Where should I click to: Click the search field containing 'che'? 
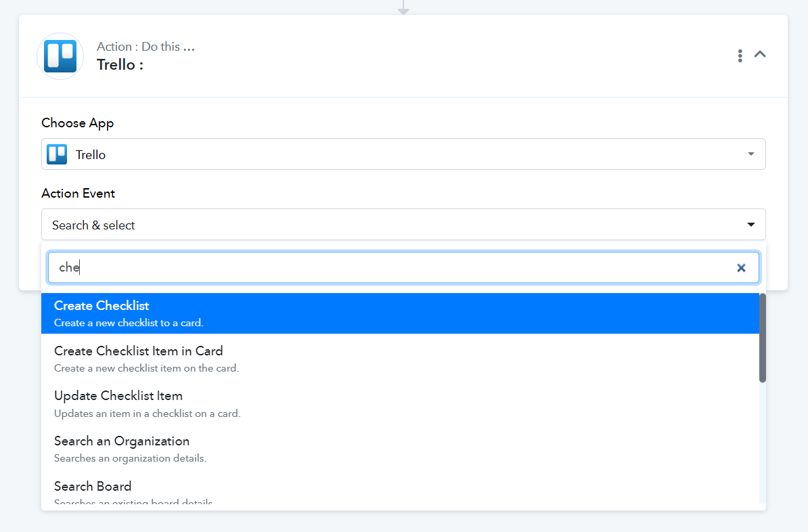pos(403,267)
